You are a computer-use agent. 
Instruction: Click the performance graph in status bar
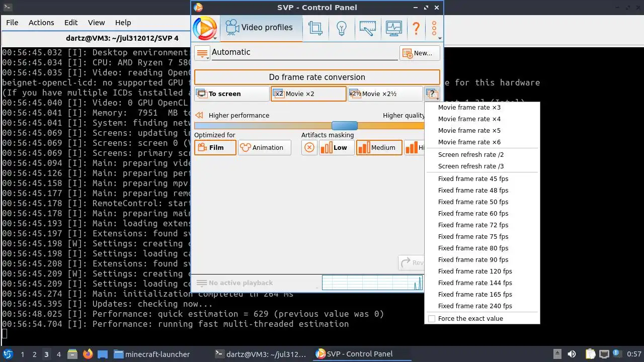point(372,283)
